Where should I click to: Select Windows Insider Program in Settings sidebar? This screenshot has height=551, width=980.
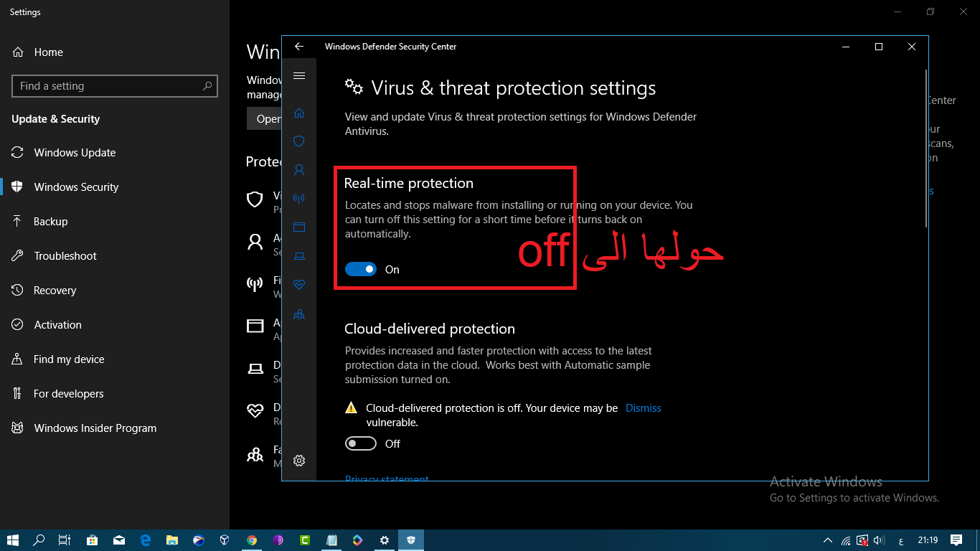(x=115, y=428)
